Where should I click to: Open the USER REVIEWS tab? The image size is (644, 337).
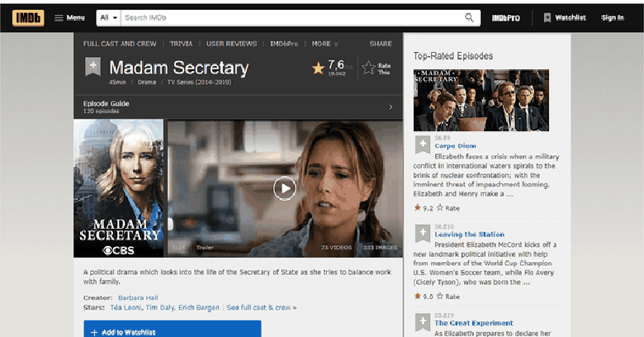point(231,44)
